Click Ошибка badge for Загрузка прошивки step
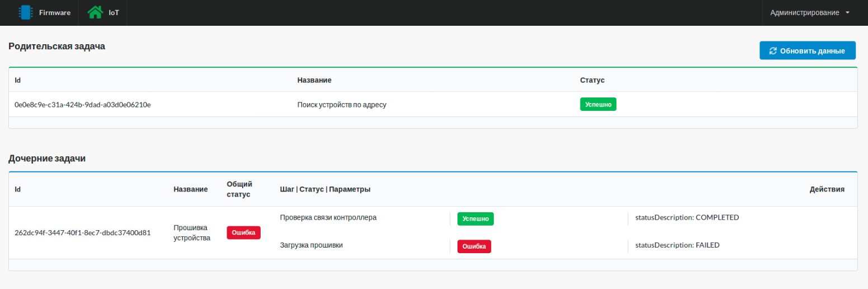This screenshot has width=868, height=289. (474, 246)
